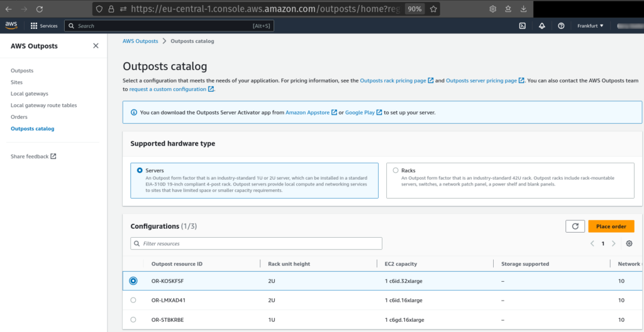Click the AWS logo home icon
The width and height of the screenshot is (644, 332).
11,26
